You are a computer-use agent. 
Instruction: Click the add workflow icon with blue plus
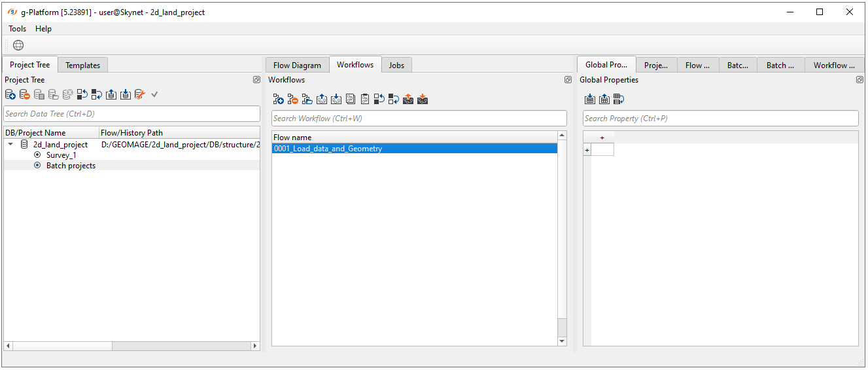coord(278,100)
